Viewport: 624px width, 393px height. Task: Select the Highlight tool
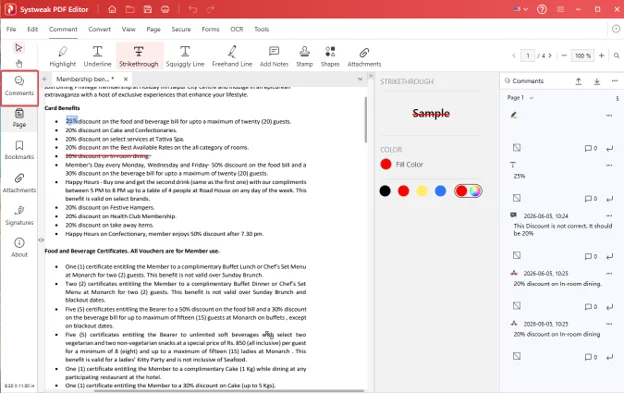62,56
